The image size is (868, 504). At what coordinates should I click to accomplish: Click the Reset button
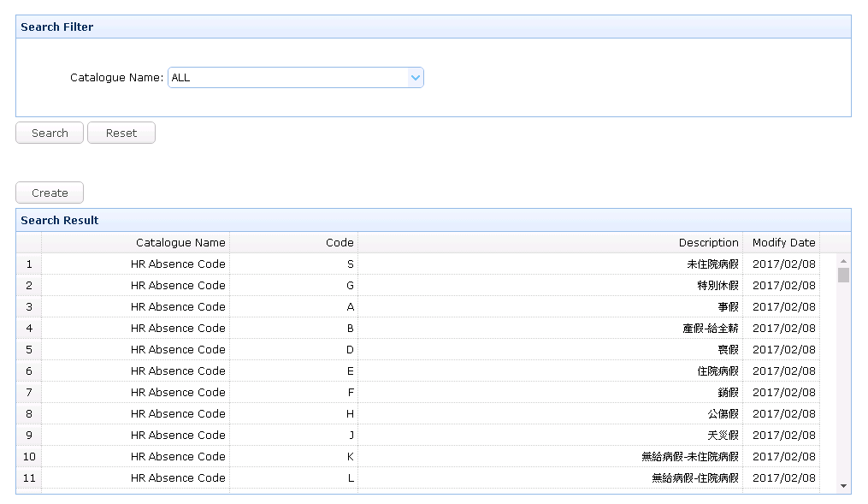click(121, 133)
